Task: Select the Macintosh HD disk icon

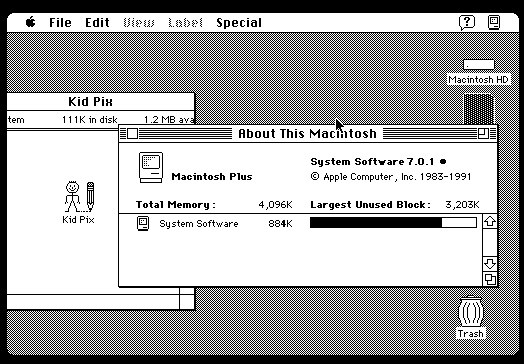Action: [479, 65]
